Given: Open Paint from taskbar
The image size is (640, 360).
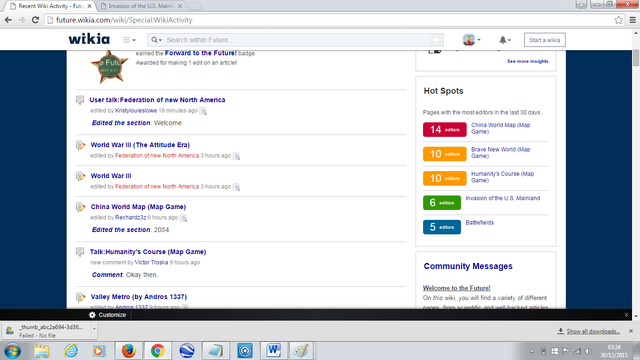Looking at the screenshot, I should click(301, 351).
